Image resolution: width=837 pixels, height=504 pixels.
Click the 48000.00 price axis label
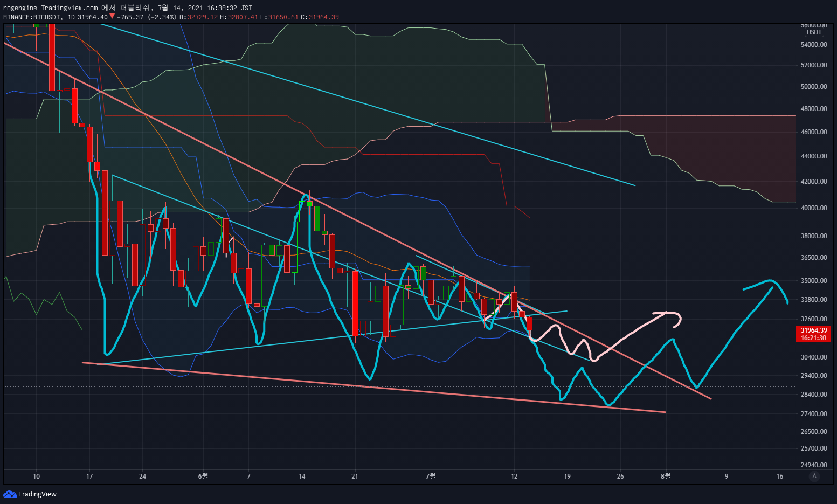click(x=814, y=109)
